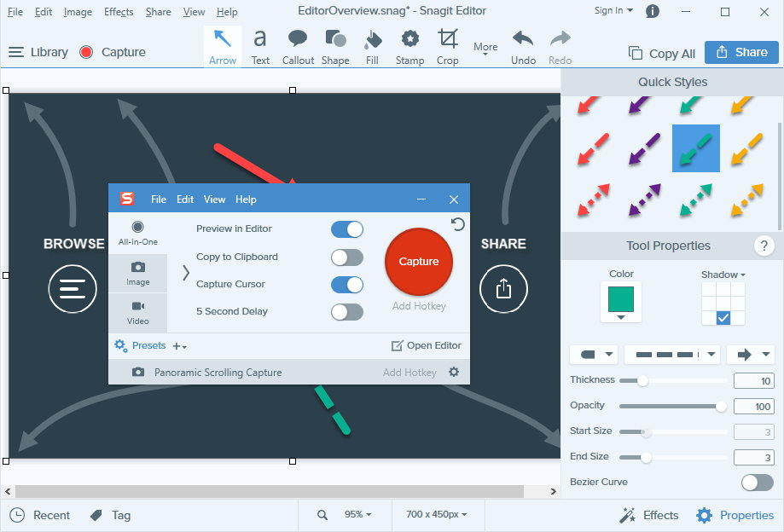Toggle Preview in Editor switch
This screenshot has height=532, width=784.
point(347,230)
